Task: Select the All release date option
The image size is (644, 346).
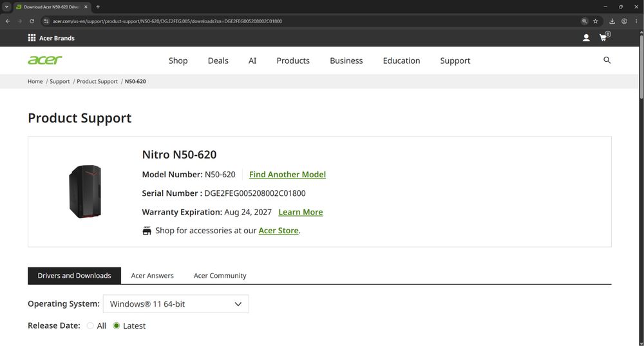Action: (90, 326)
